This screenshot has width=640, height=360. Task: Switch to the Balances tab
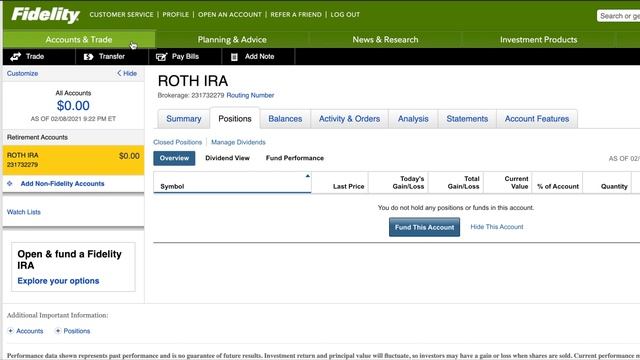[285, 119]
